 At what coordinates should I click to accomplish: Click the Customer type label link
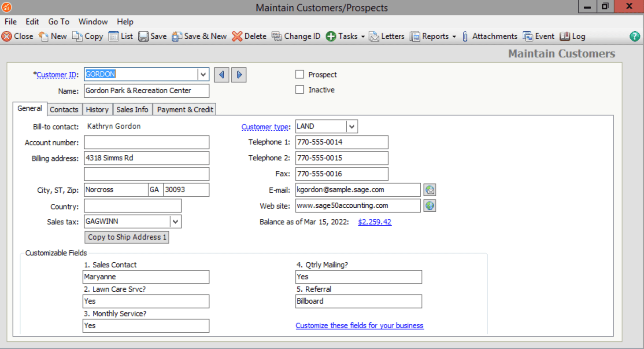(265, 127)
